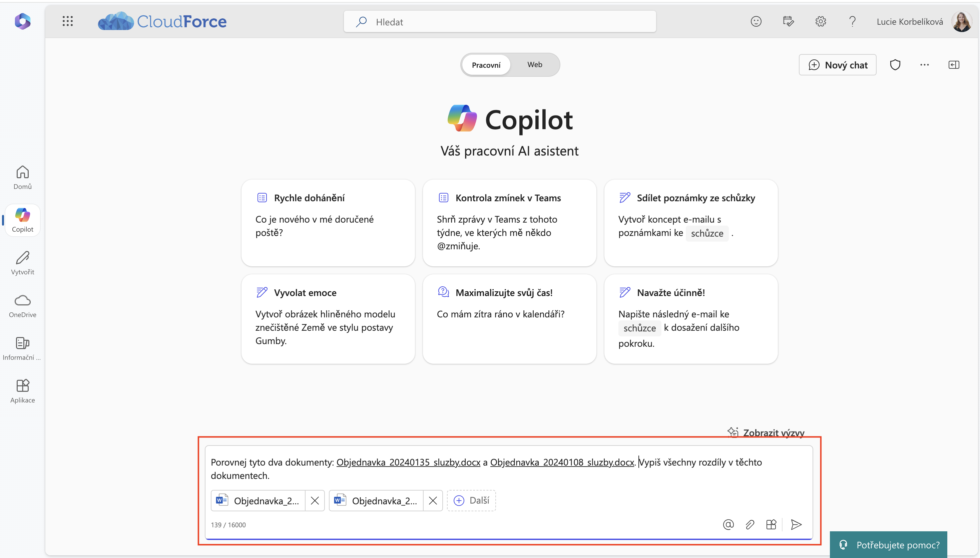The width and height of the screenshot is (980, 558).
Task: Open help question mark icon
Action: click(852, 21)
